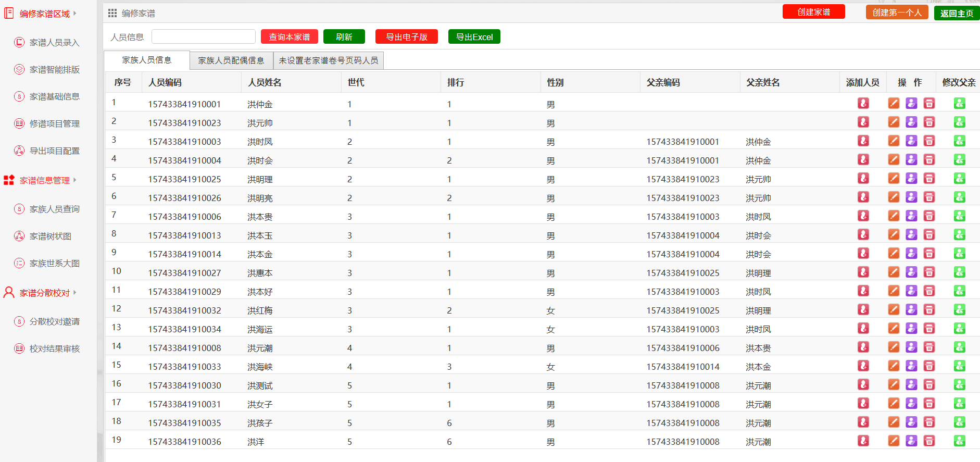Open 导出项目配置 in the sidebar

coord(55,151)
